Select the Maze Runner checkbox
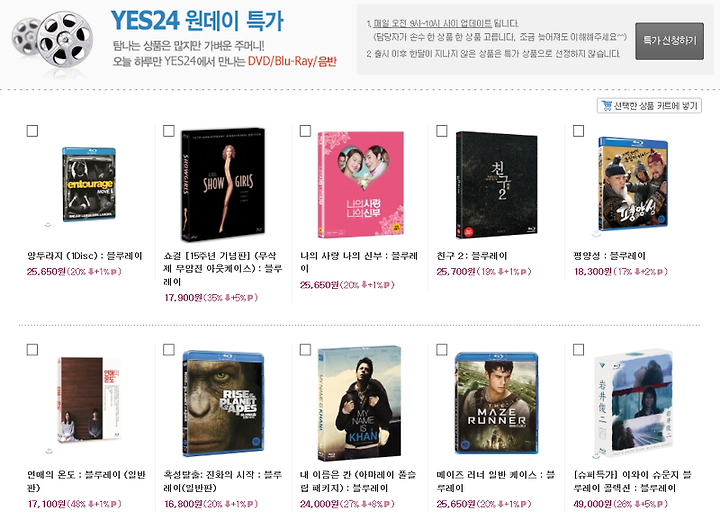The height and width of the screenshot is (520, 720). tap(441, 350)
